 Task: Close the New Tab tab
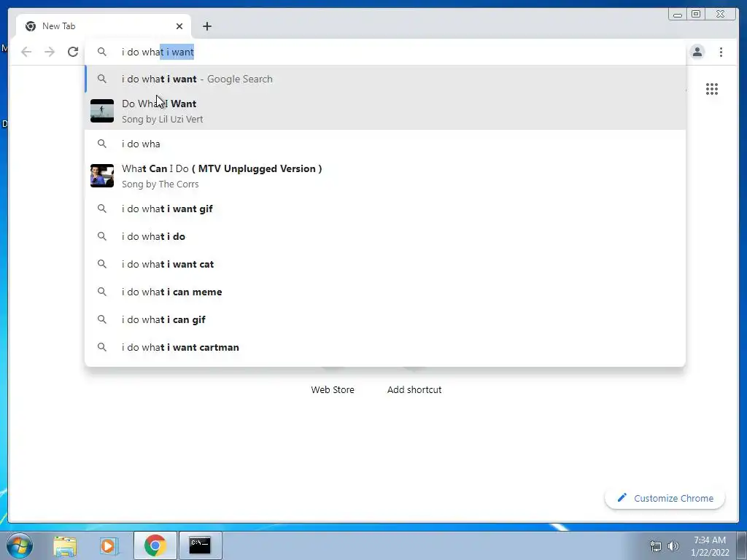[x=179, y=26]
